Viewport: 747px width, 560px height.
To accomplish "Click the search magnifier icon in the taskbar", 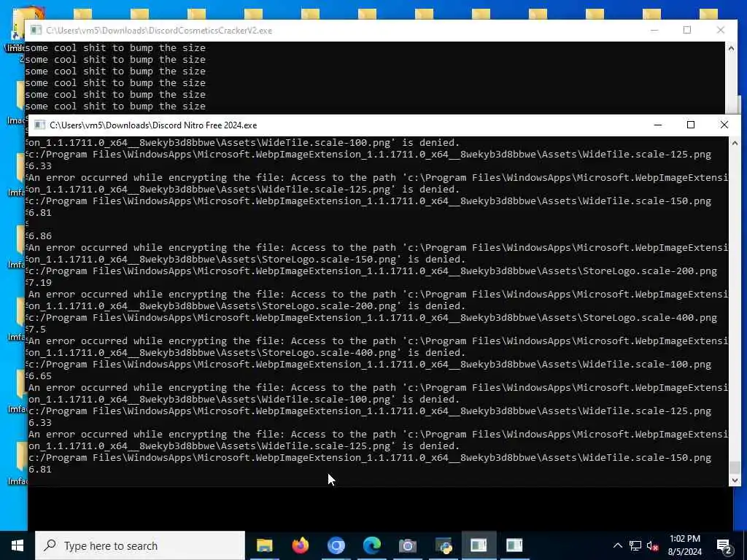I will tap(50, 545).
